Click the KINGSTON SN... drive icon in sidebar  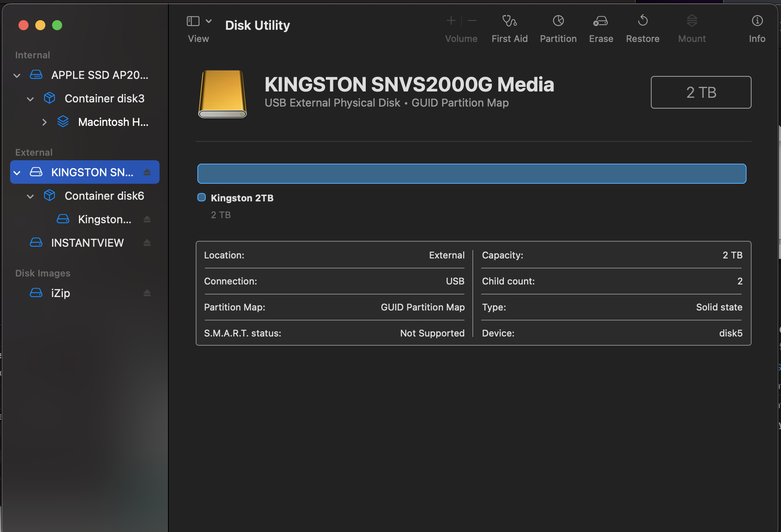coord(36,172)
